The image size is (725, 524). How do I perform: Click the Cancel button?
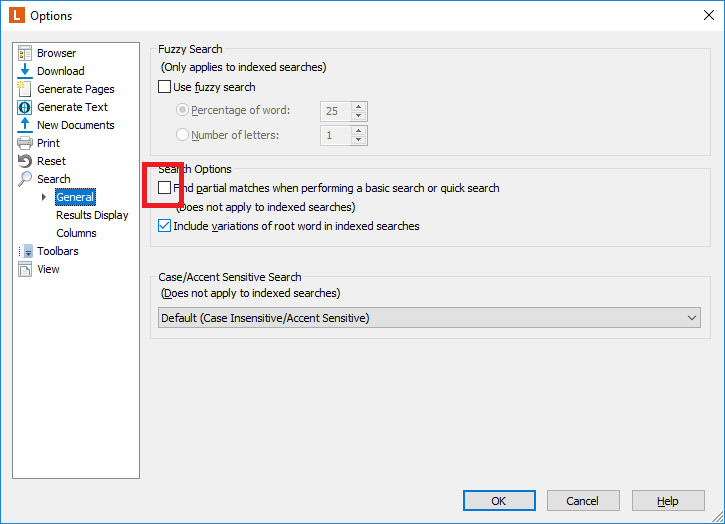(x=583, y=501)
